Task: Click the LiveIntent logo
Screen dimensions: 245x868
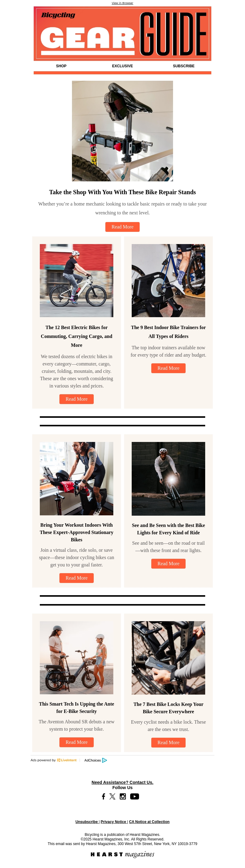Action: click(x=67, y=760)
